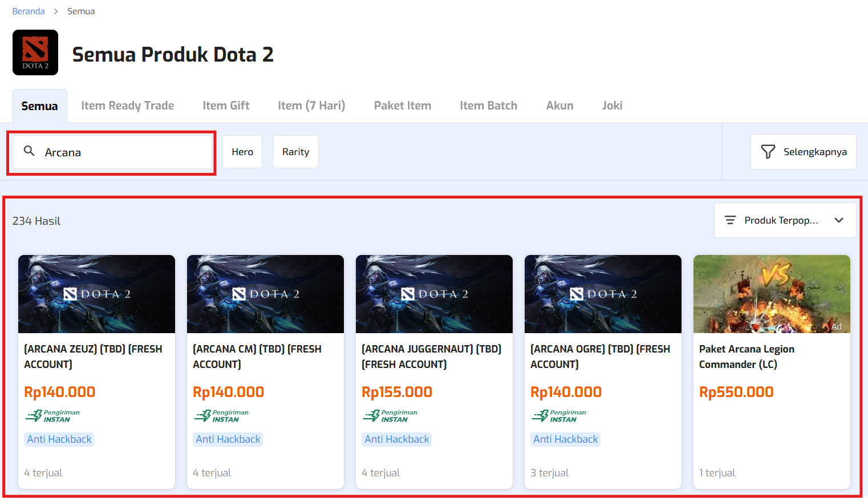Click the Dota 2 logo icon
This screenshot has height=498, width=868.
coord(35,52)
